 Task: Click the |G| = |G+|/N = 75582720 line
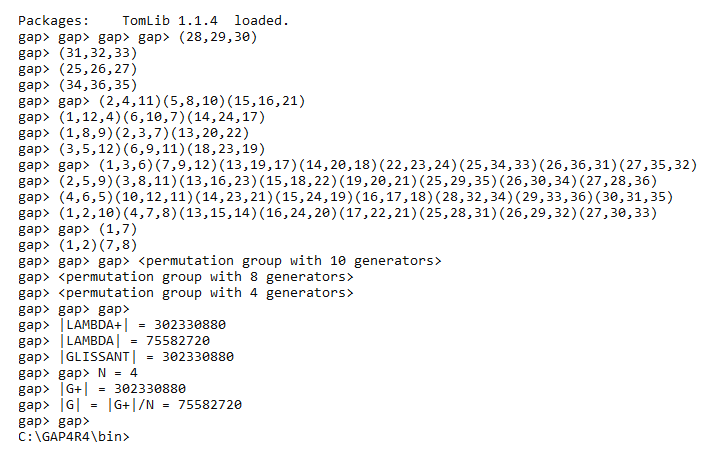click(150, 405)
